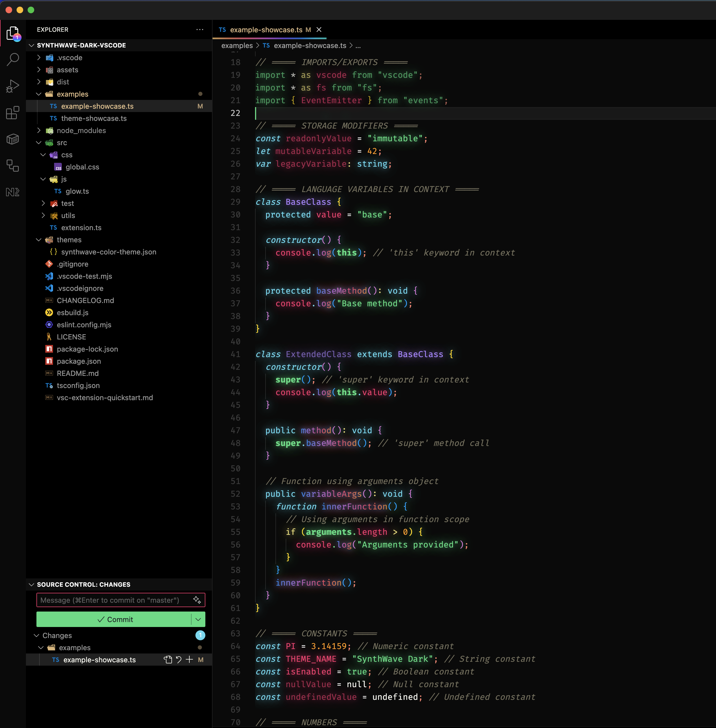This screenshot has width=716, height=728.
Task: Open the changed file icon in Source Control
Action: click(168, 660)
